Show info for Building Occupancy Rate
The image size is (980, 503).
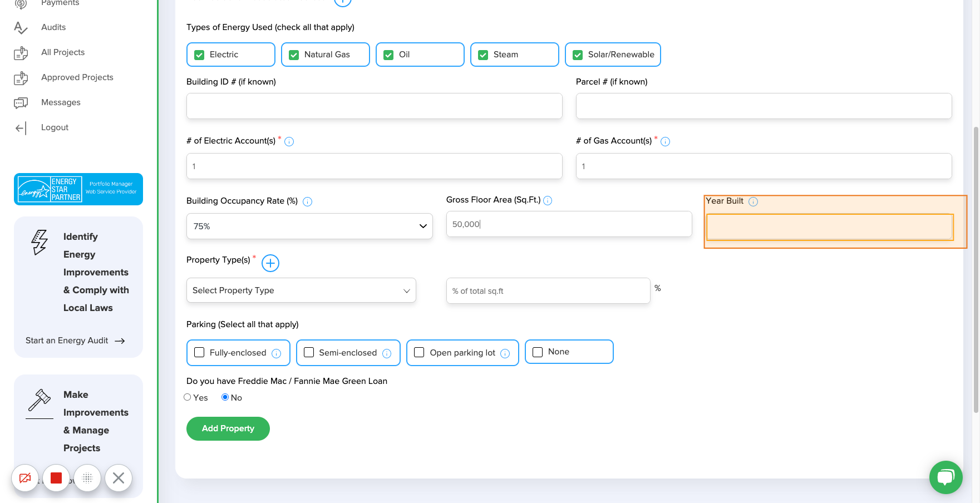[307, 201]
